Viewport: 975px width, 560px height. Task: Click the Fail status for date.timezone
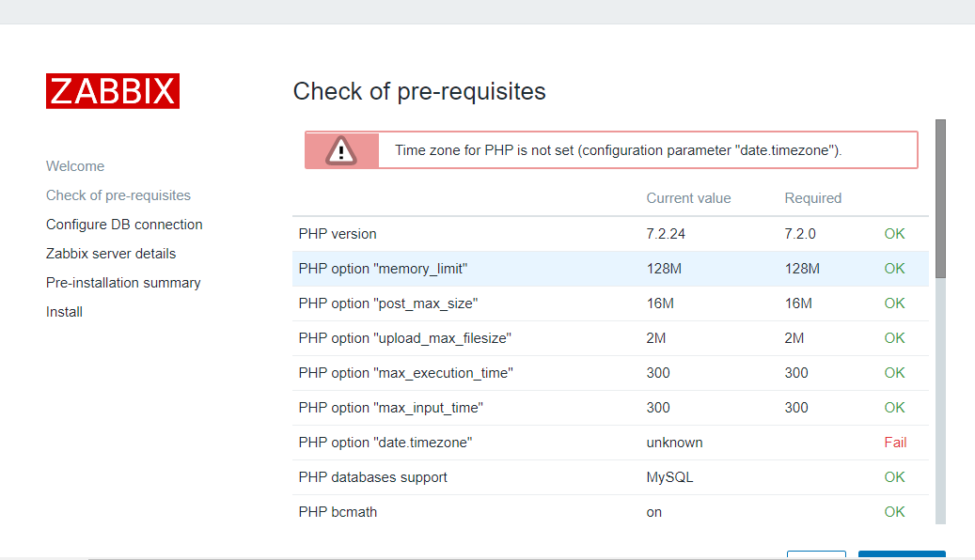coord(894,442)
